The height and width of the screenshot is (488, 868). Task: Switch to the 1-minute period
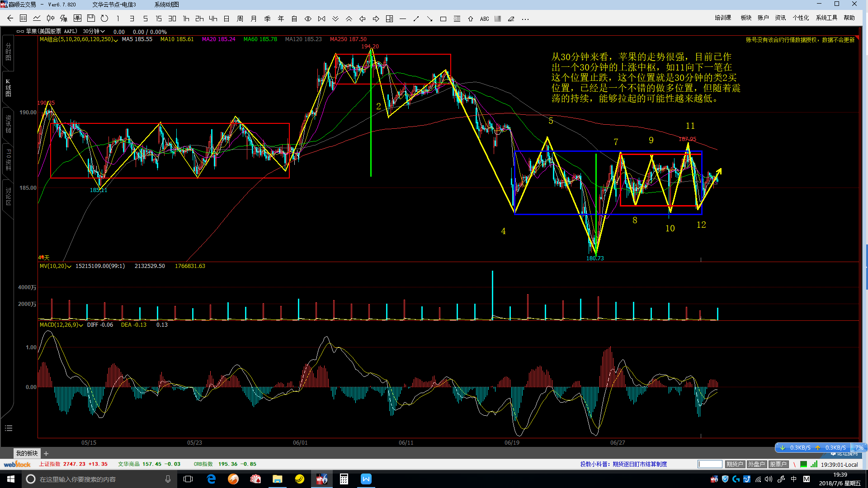(118, 19)
